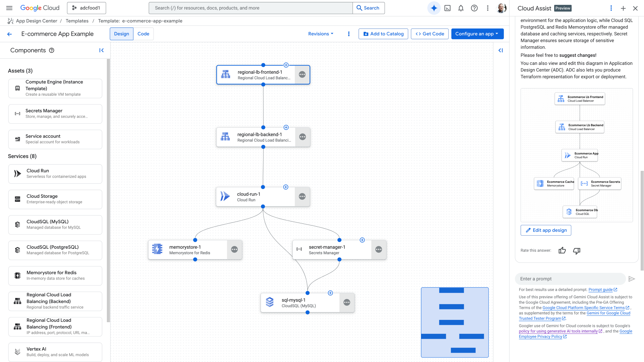Open the notifications bell
This screenshot has height=362, width=644.
coord(461,8)
